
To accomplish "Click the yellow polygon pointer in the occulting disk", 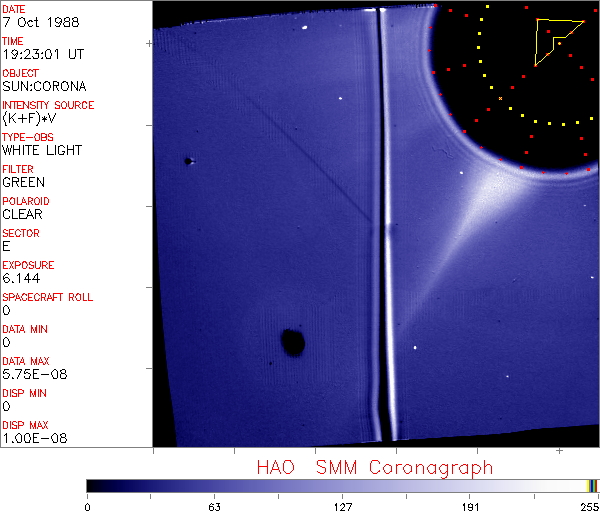I will coord(556,38).
